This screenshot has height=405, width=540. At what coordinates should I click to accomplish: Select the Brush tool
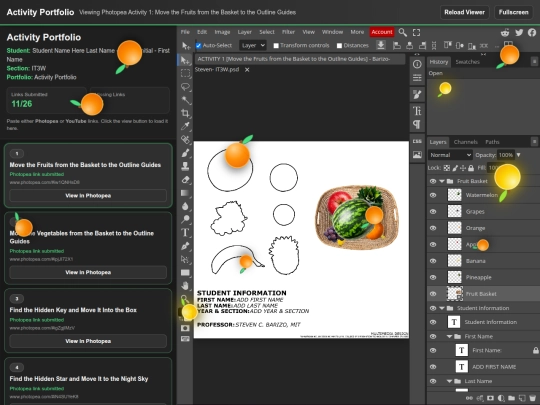click(x=185, y=153)
